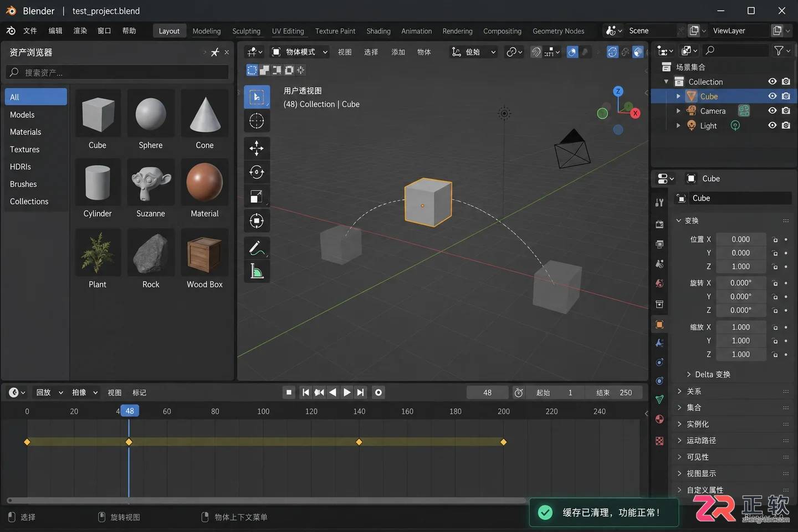
Task: Open the Object properties tab icon
Action: point(659,325)
